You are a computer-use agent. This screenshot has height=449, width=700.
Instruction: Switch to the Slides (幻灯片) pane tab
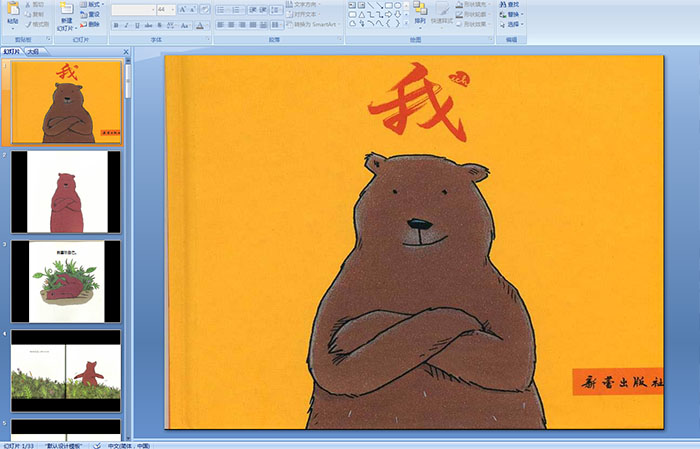tap(12, 51)
